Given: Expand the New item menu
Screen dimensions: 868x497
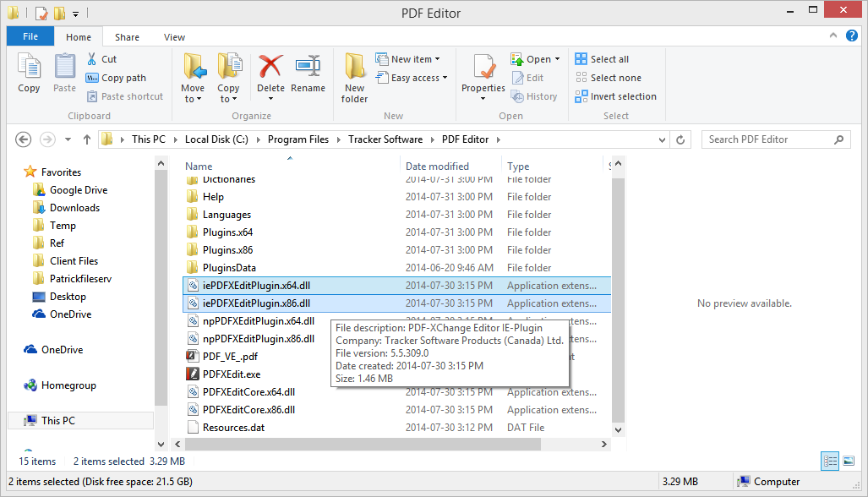Looking at the screenshot, I should 408,59.
